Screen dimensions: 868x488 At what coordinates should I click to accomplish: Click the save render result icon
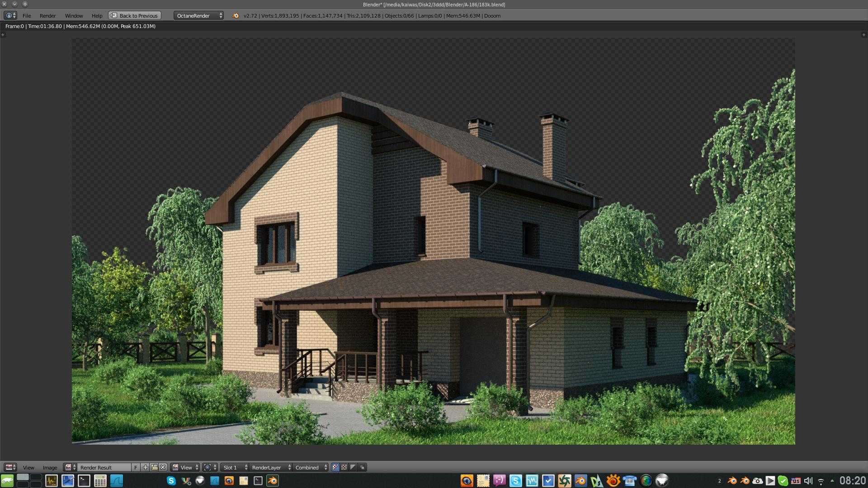[154, 467]
